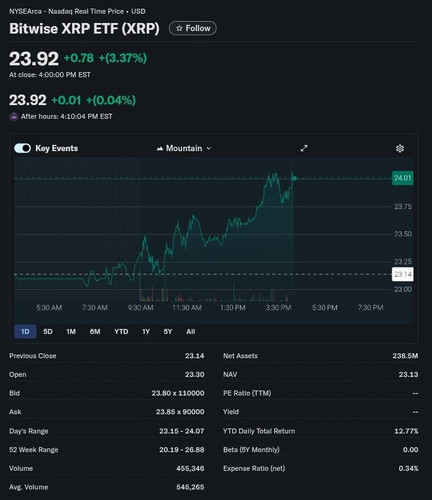Click the Bid value 23.80 x 110000
The height and width of the screenshot is (500, 432).
coord(178,393)
